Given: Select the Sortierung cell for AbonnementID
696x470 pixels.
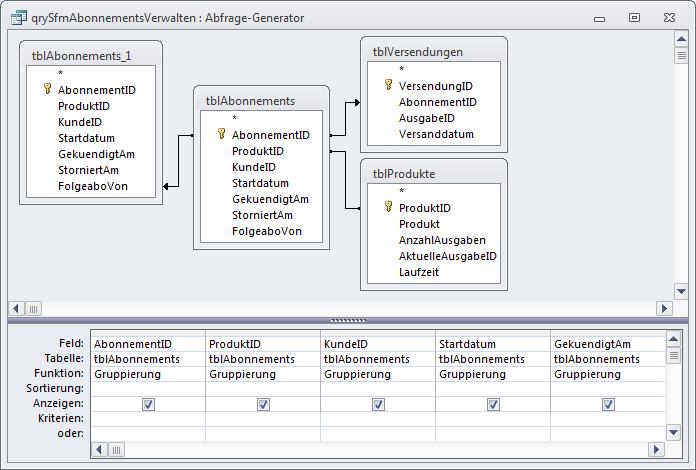Looking at the screenshot, I should [147, 389].
